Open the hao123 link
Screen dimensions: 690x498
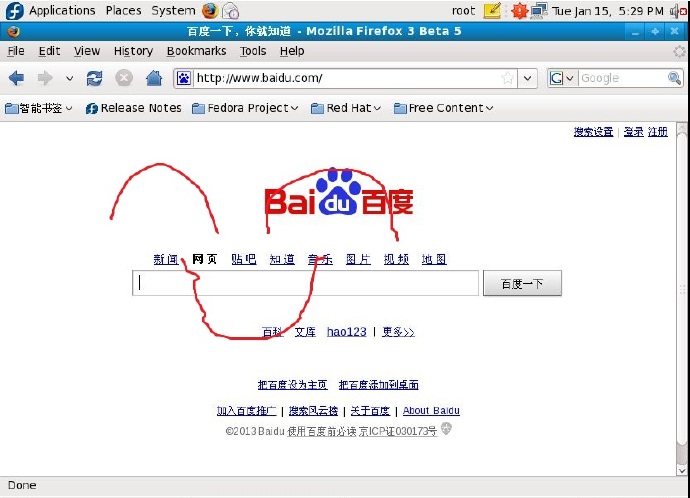pos(347,332)
